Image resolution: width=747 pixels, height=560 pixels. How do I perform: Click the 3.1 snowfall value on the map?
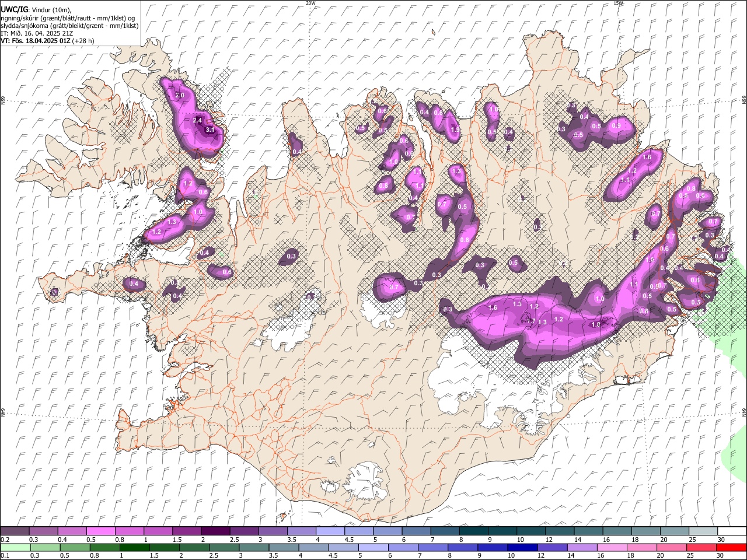pos(210,129)
